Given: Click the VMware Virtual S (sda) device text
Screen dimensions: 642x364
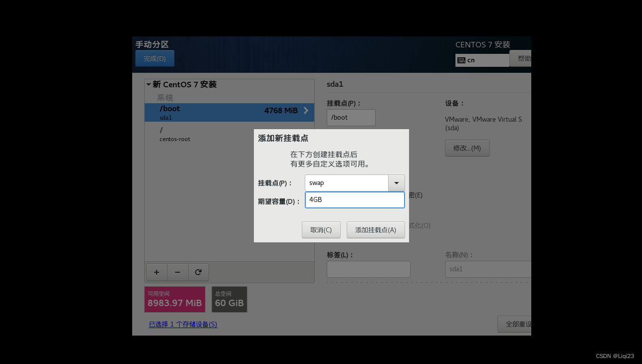Looking at the screenshot, I should point(483,124).
